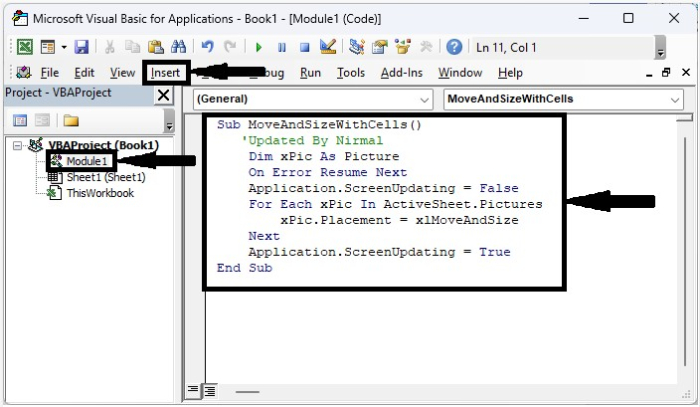Switch to Procedure View button
The image size is (700, 407).
[x=193, y=391]
